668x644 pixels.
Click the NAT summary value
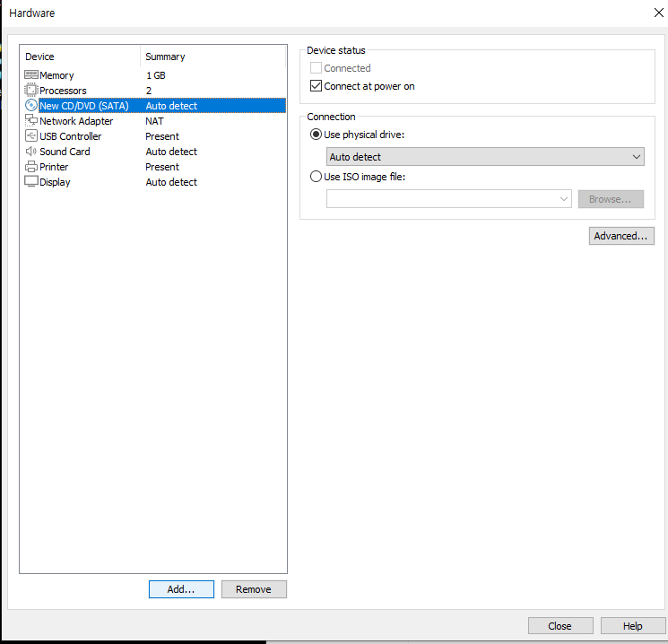(x=154, y=121)
